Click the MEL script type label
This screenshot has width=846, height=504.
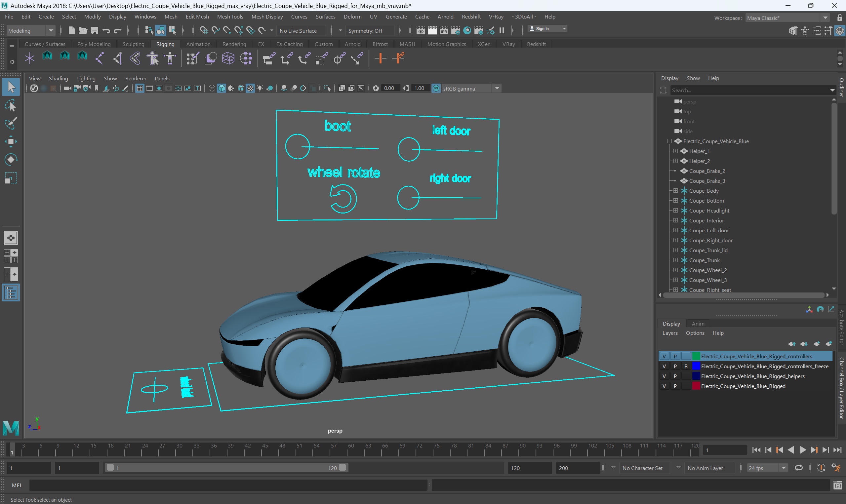17,485
